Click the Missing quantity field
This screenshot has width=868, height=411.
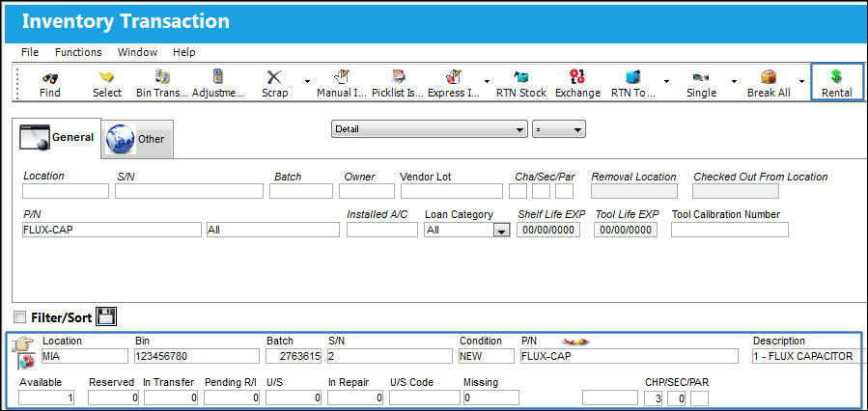click(x=491, y=397)
